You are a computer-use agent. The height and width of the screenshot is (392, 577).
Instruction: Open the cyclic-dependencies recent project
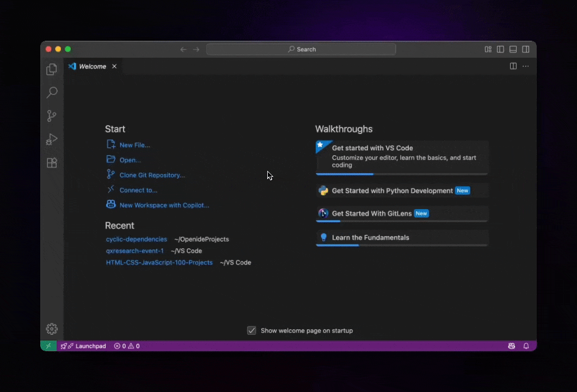coord(136,239)
